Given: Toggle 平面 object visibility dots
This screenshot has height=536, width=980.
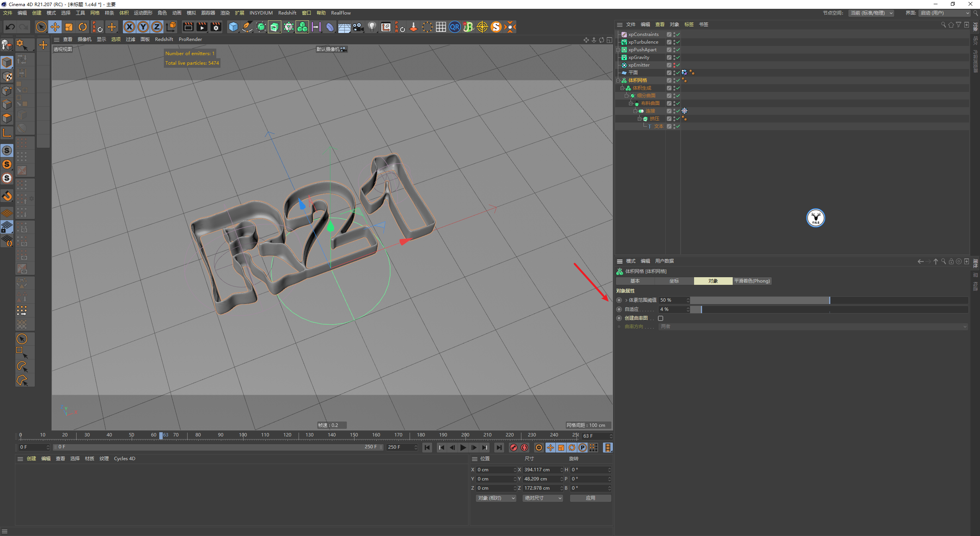Looking at the screenshot, I should pyautogui.click(x=674, y=73).
